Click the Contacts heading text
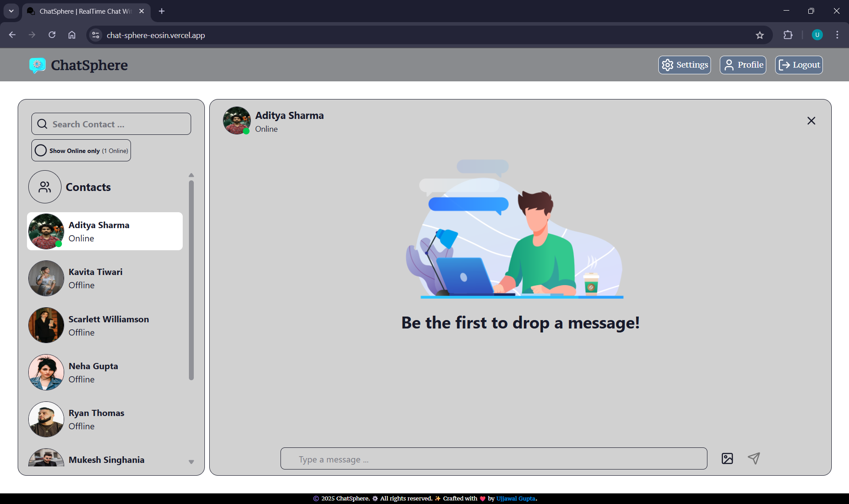Image resolution: width=849 pixels, height=504 pixels. pyautogui.click(x=88, y=187)
